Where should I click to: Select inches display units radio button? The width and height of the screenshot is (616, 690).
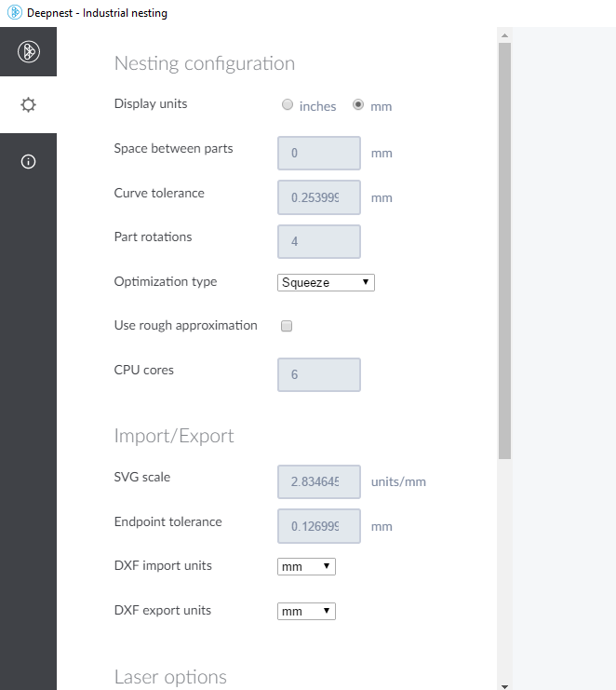288,104
